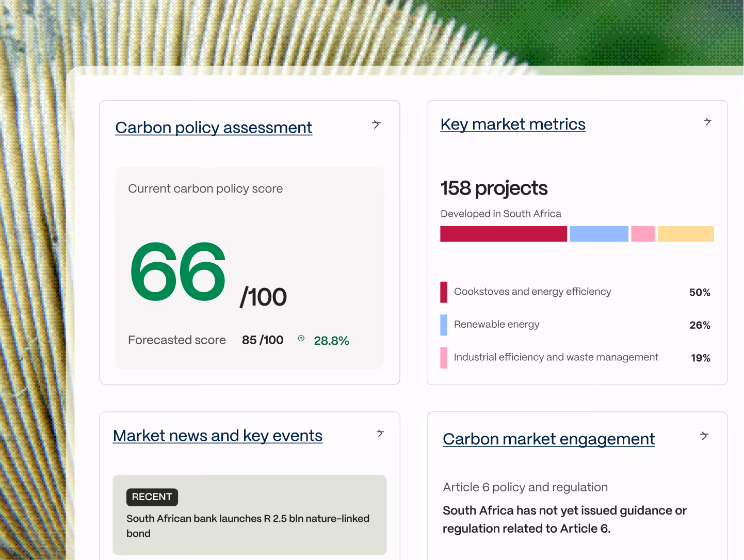The image size is (744, 560).
Task: Click arrow icon on Market news card
Action: pos(380,433)
